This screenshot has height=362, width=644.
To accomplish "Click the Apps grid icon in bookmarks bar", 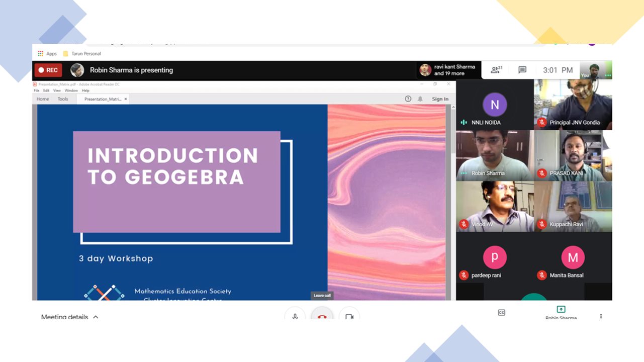I will coord(41,53).
